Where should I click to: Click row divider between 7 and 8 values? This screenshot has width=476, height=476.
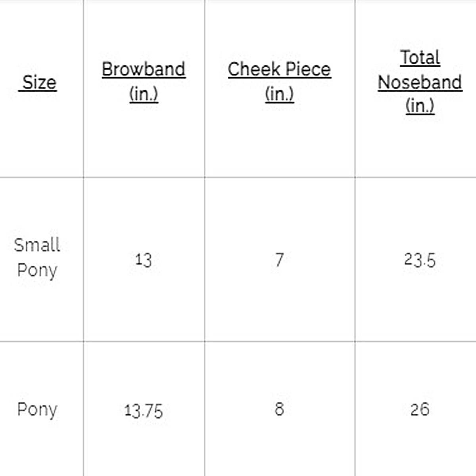tap(279, 341)
